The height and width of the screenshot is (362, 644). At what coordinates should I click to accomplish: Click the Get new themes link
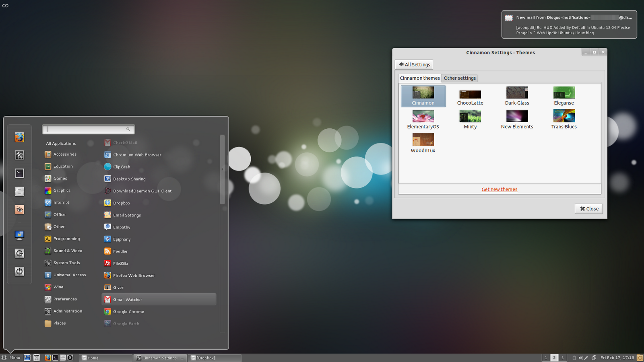point(500,189)
